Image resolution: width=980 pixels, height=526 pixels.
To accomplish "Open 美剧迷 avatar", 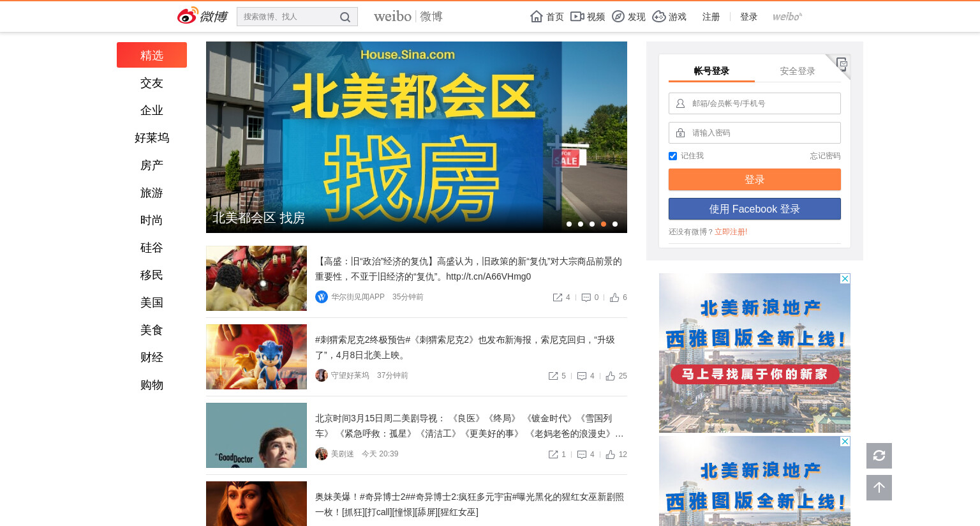I will pos(322,454).
